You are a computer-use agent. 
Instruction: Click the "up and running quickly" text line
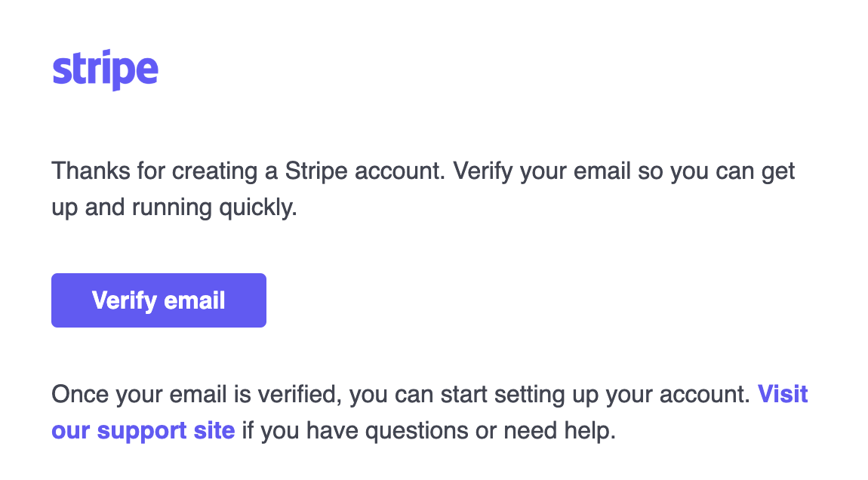tap(174, 208)
